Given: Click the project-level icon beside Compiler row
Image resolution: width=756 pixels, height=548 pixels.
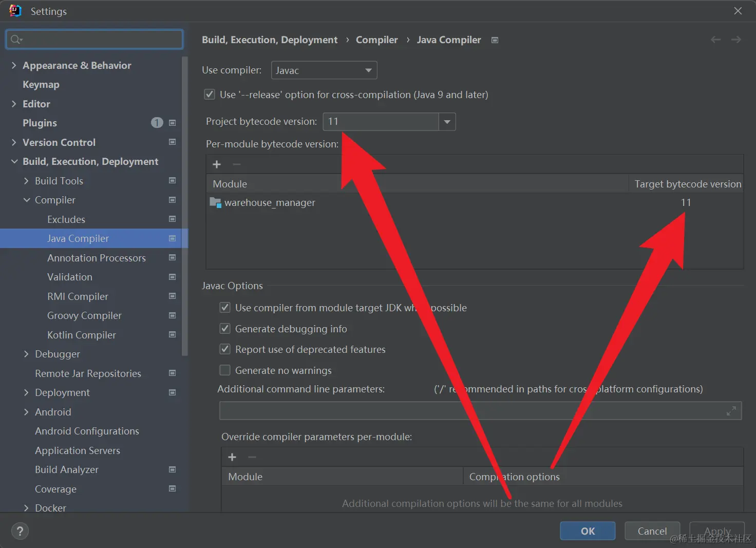Looking at the screenshot, I should click(173, 200).
